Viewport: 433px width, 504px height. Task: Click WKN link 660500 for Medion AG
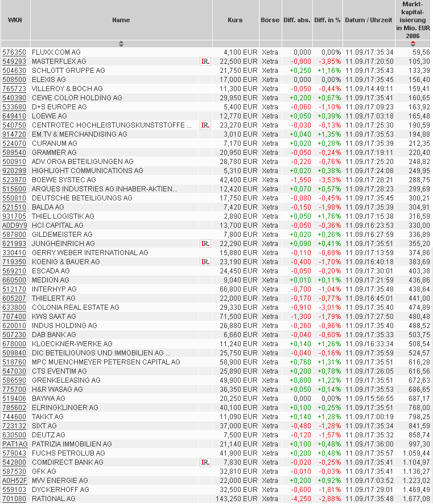pos(14,280)
